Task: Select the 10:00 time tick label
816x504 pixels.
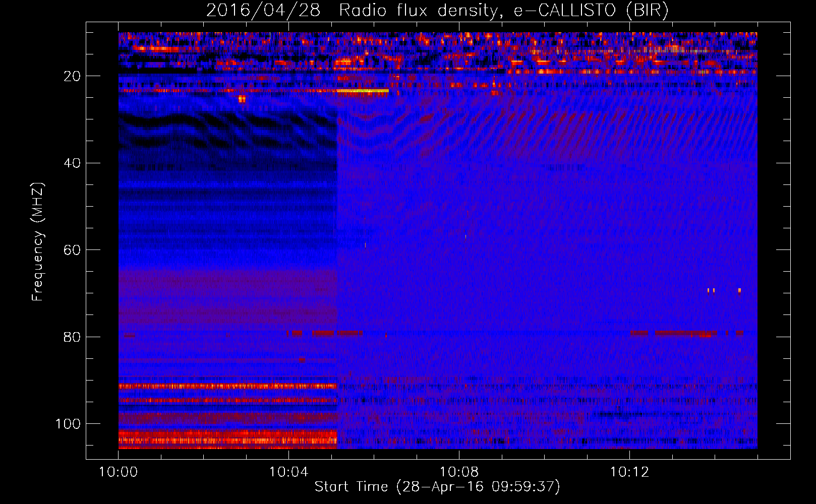Action: pyautogui.click(x=118, y=472)
